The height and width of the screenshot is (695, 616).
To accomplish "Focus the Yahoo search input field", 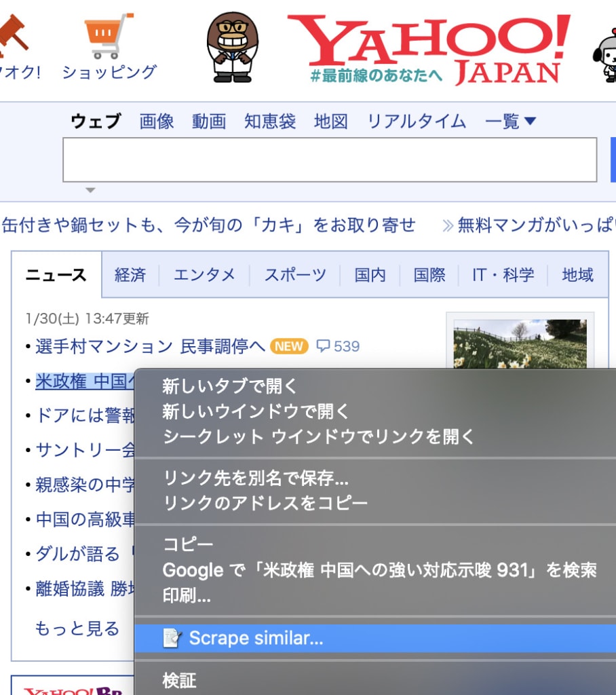I will click(x=330, y=159).
